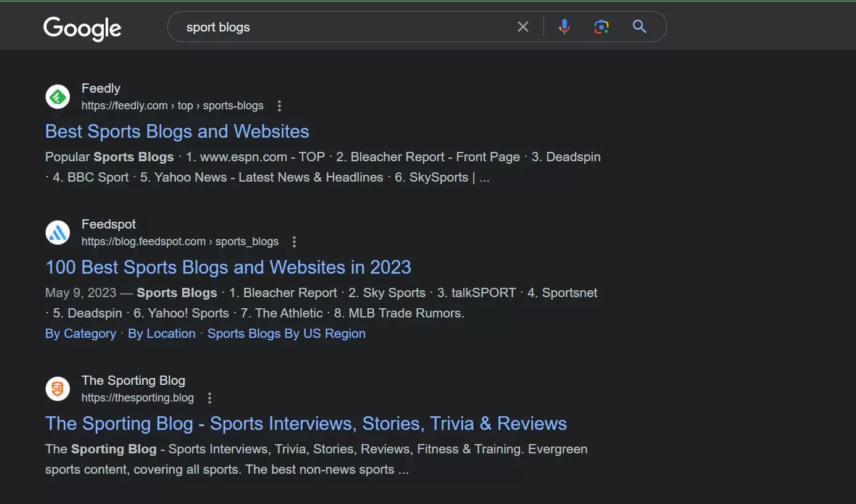Click the Feedly favicon
The width and height of the screenshot is (856, 504).
[57, 97]
